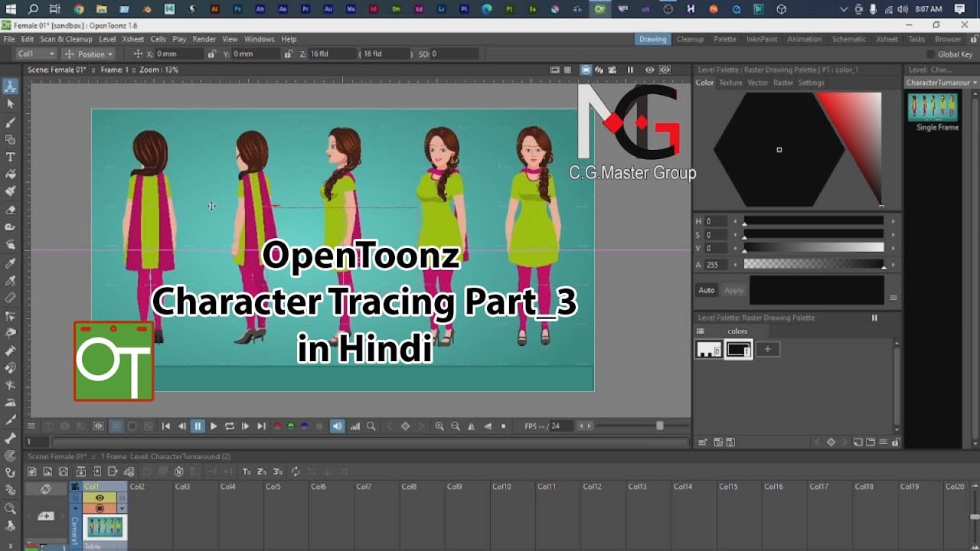Image resolution: width=980 pixels, height=551 pixels.
Task: Click the Zoom Out viewer button
Action: (456, 426)
